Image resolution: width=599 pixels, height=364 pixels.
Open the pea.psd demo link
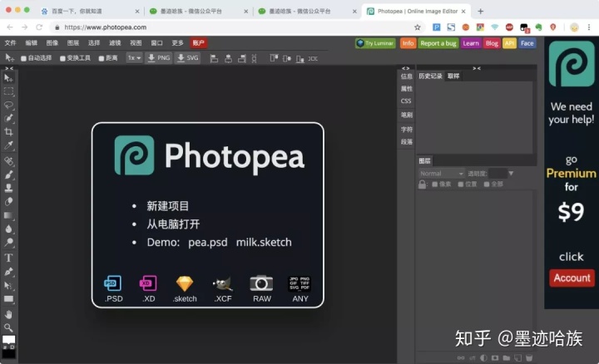point(208,243)
